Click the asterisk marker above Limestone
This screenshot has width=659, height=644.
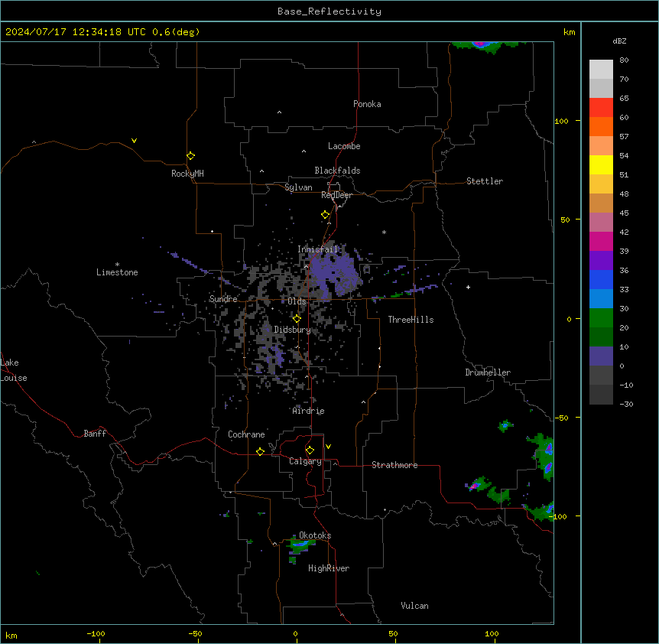pos(117,265)
